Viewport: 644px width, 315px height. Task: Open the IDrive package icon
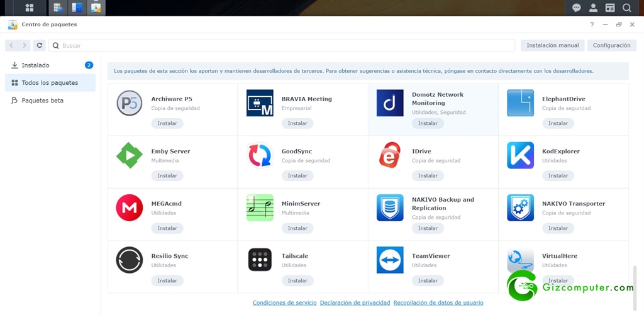[390, 155]
